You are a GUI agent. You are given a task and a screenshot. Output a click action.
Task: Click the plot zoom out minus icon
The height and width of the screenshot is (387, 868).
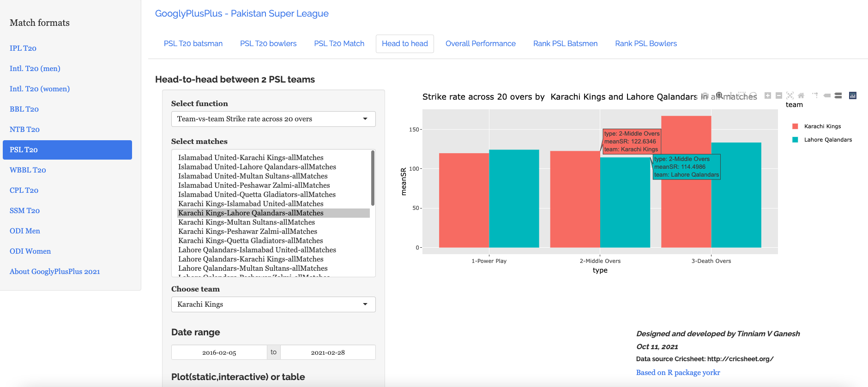[779, 95]
